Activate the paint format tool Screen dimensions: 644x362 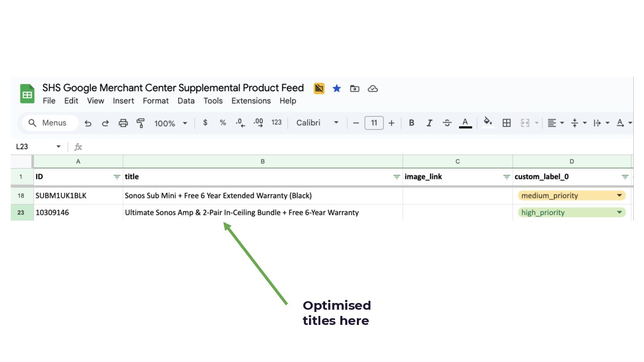pos(141,123)
